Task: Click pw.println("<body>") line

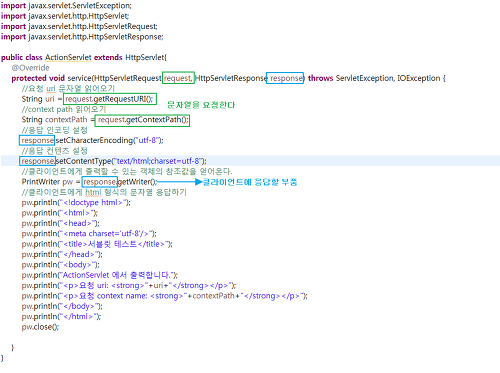Action: pyautogui.click(x=61, y=265)
